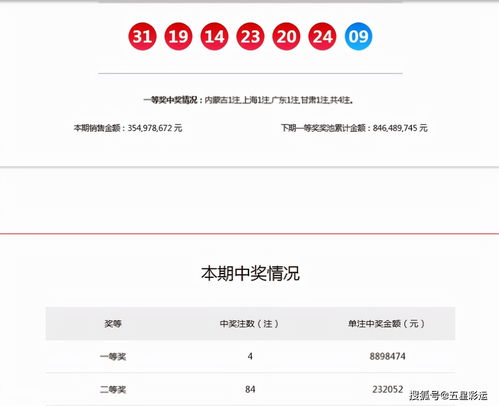499x406 pixels.
Task: Click the 本期中奖情况 heading
Action: (x=250, y=274)
